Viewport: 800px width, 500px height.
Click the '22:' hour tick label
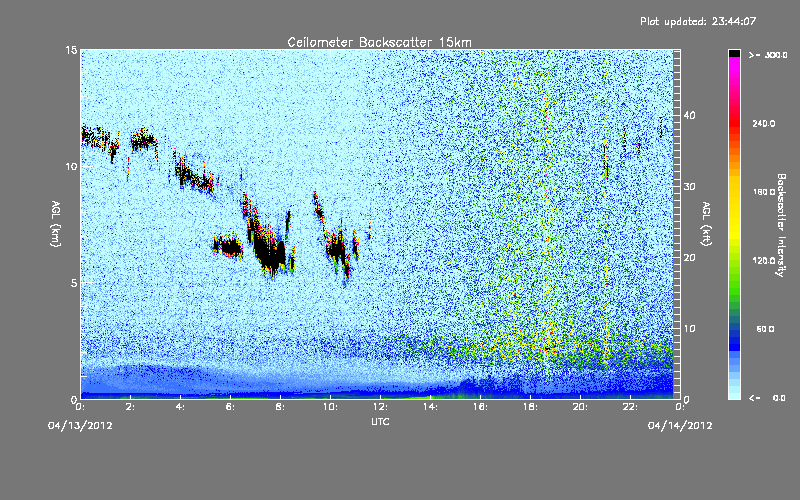point(630,407)
